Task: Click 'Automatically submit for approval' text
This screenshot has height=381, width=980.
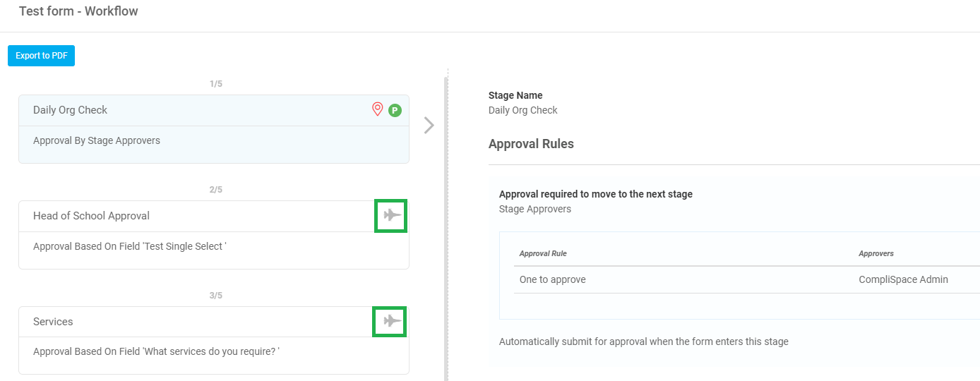Action: 644,341
